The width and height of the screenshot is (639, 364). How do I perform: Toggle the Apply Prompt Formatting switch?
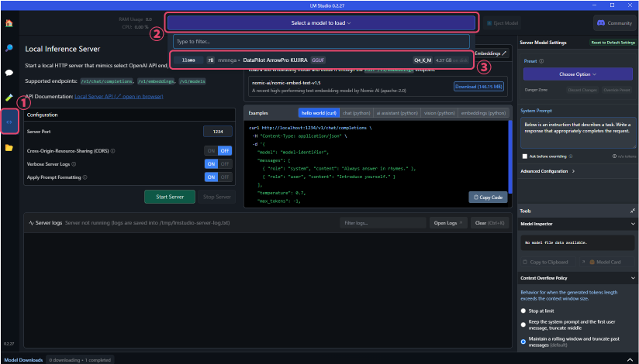pos(218,177)
